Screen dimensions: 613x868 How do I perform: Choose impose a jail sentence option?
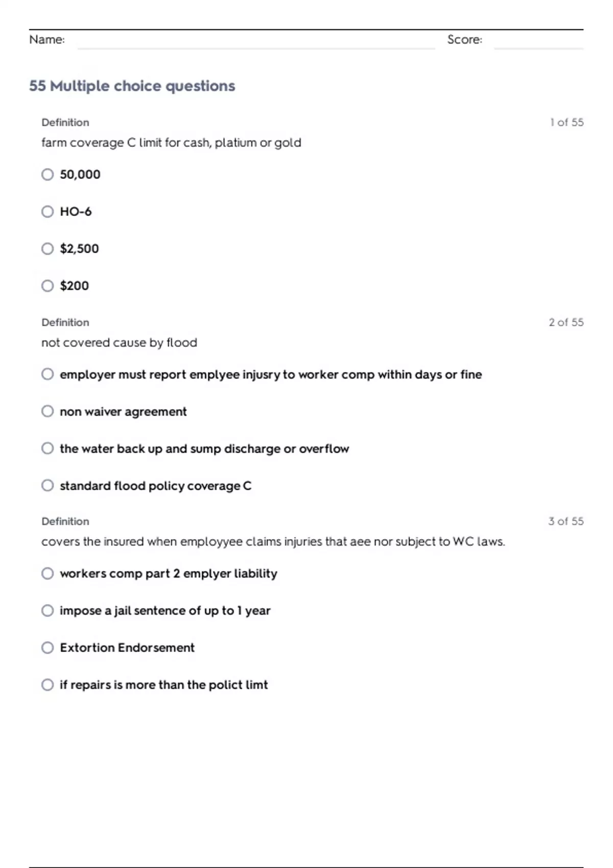click(x=48, y=611)
